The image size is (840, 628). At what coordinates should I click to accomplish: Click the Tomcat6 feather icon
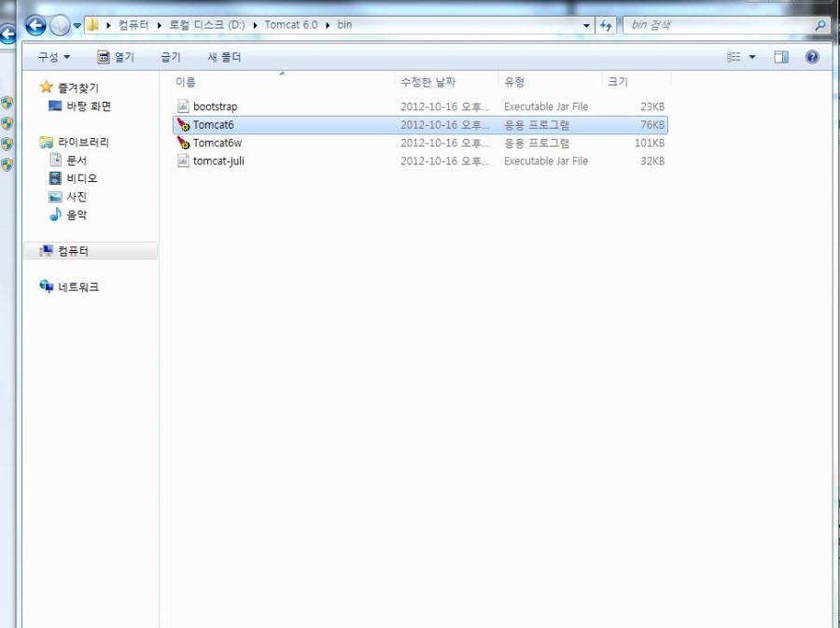(x=183, y=125)
